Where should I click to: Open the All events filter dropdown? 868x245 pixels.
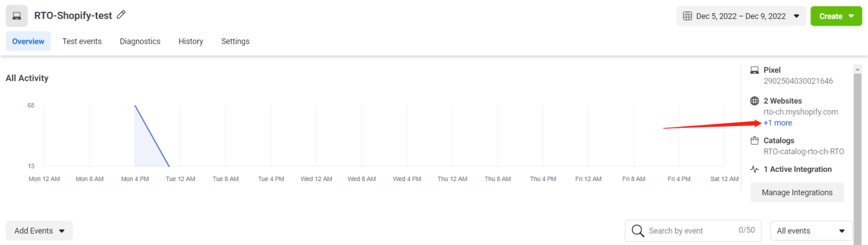click(811, 231)
